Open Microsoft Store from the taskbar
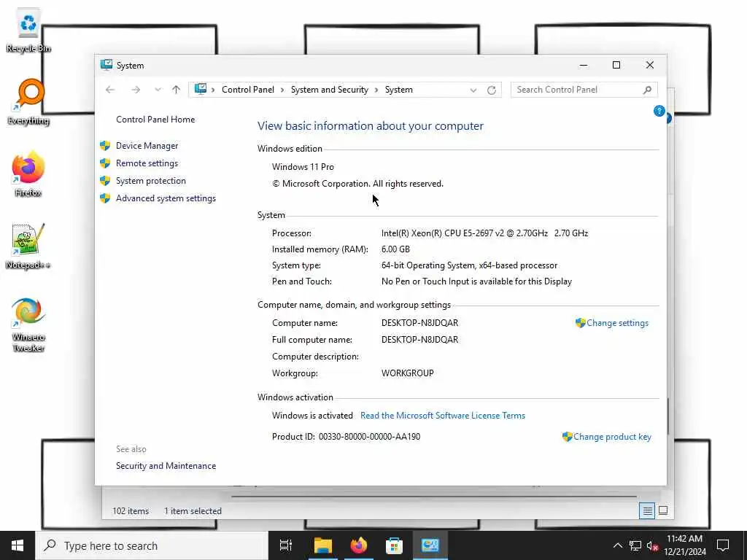The image size is (747, 560). (394, 545)
